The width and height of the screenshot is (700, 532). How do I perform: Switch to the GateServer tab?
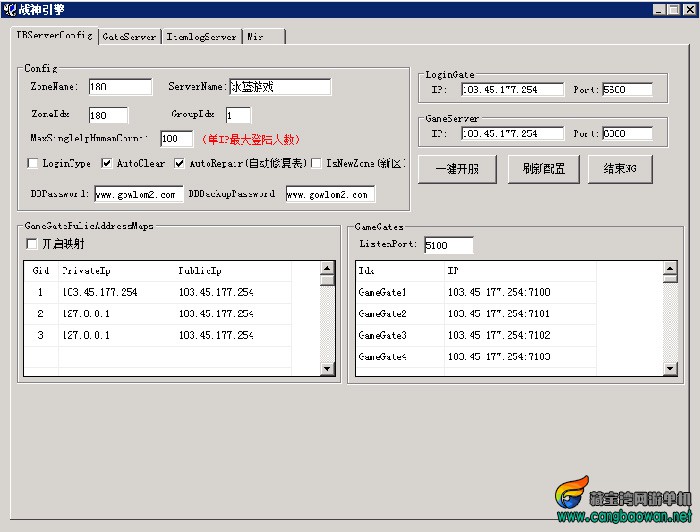(129, 36)
